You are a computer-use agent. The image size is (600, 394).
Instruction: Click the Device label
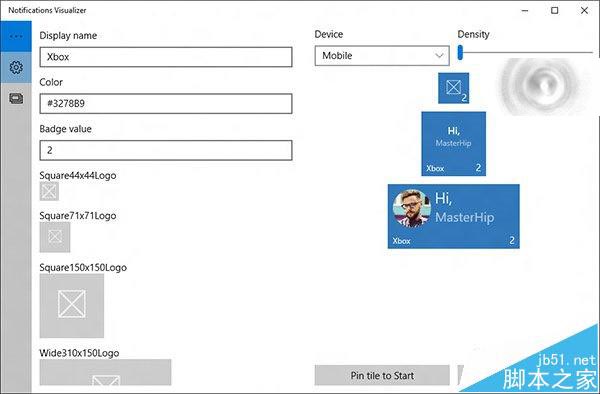329,34
